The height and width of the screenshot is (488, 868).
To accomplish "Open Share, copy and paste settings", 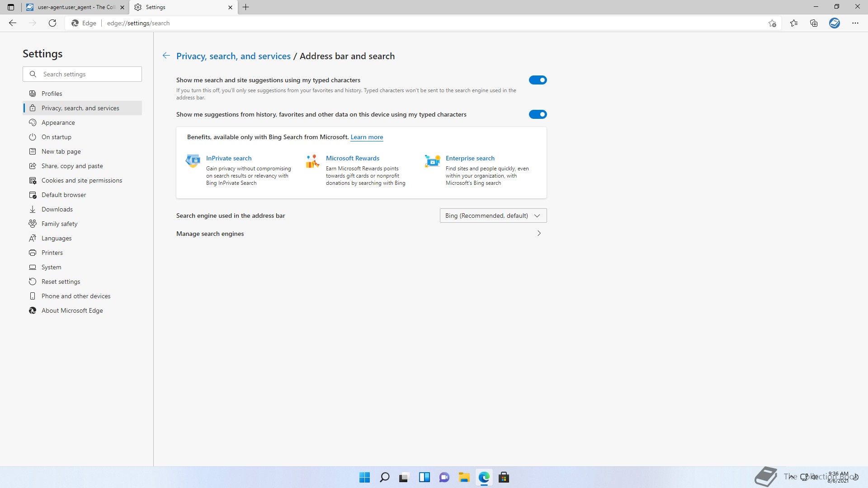I will 82,166.
